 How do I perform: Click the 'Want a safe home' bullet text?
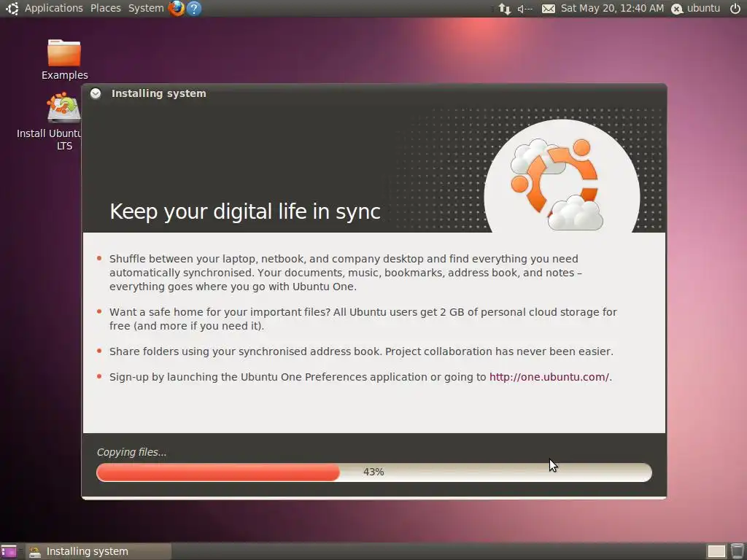[x=363, y=319]
